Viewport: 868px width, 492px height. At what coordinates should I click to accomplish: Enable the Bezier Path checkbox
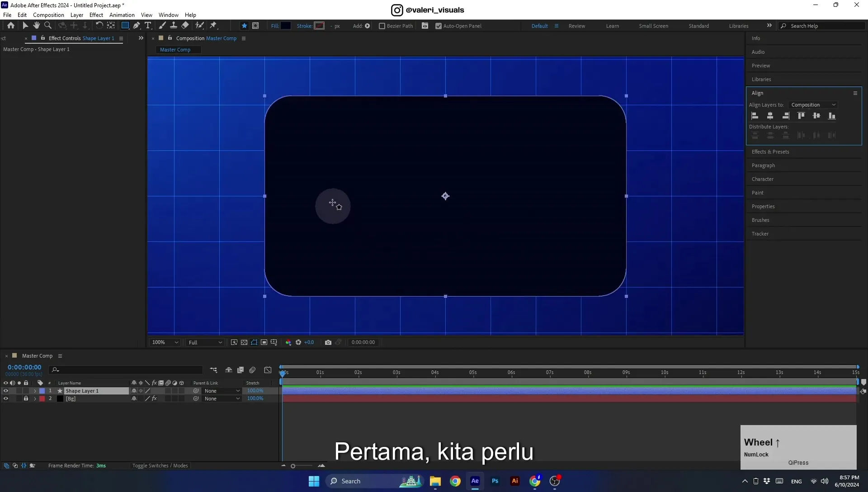[x=382, y=26]
